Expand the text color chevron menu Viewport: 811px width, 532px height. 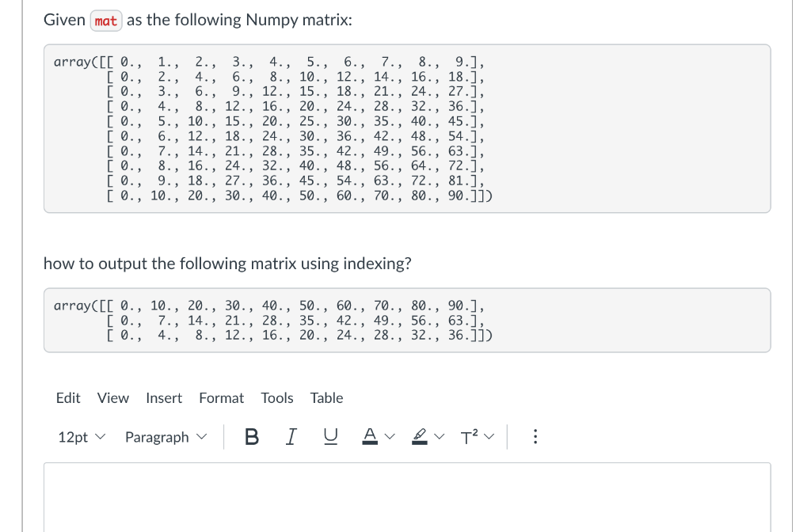390,437
